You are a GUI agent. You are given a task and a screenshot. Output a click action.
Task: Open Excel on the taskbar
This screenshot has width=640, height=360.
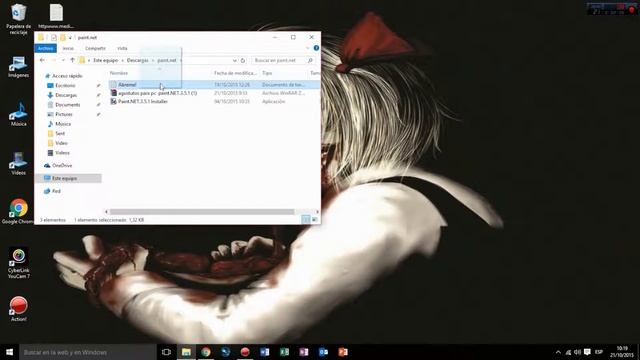coord(284,352)
